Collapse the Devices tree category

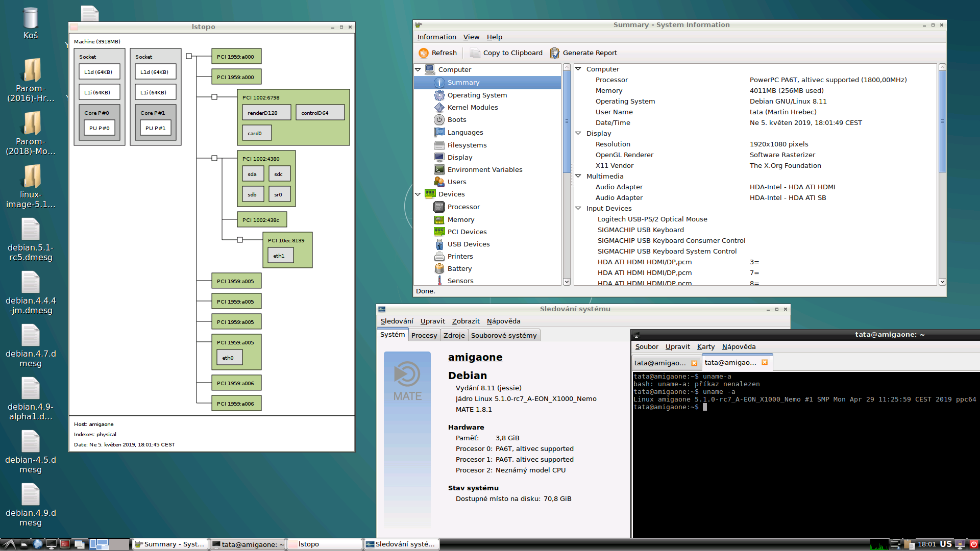tap(418, 194)
